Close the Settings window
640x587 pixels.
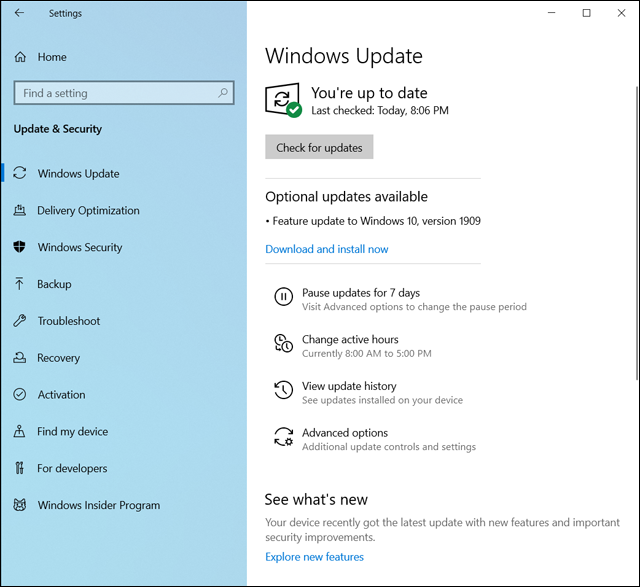tap(621, 13)
